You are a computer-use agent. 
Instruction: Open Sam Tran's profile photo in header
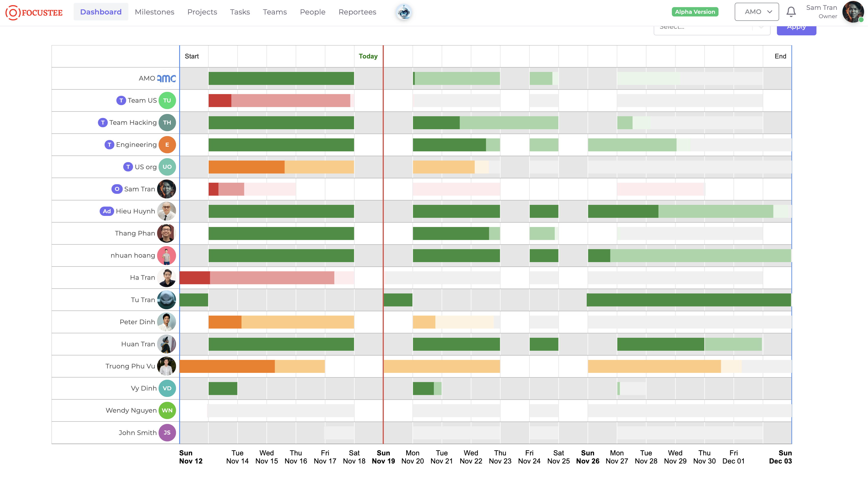853,12
